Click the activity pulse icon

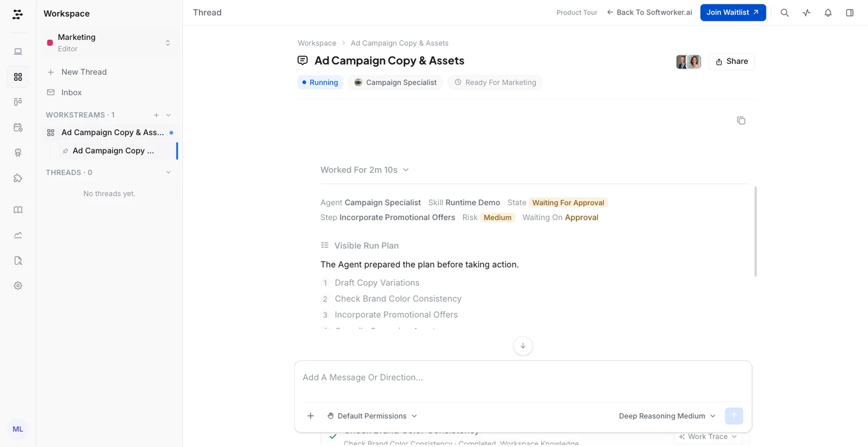point(807,13)
